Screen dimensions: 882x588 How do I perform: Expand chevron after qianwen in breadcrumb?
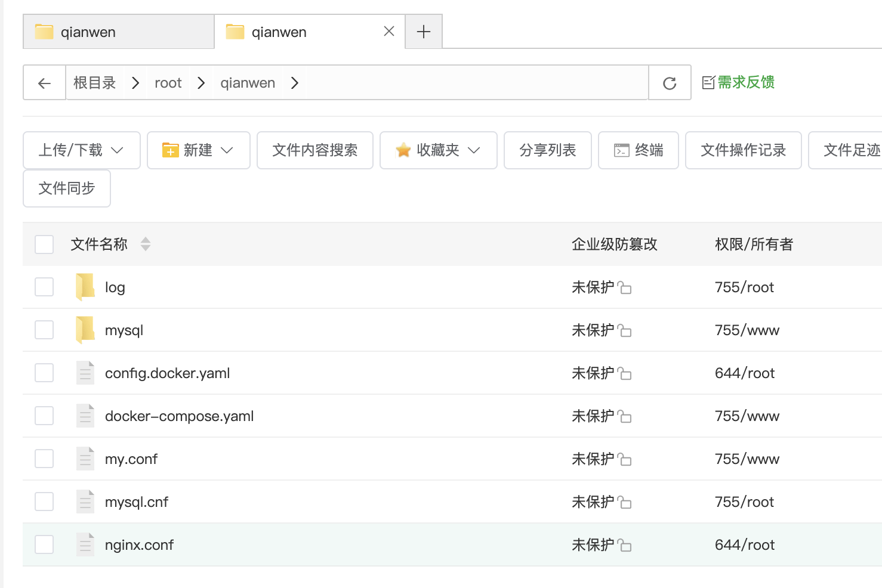pyautogui.click(x=294, y=83)
